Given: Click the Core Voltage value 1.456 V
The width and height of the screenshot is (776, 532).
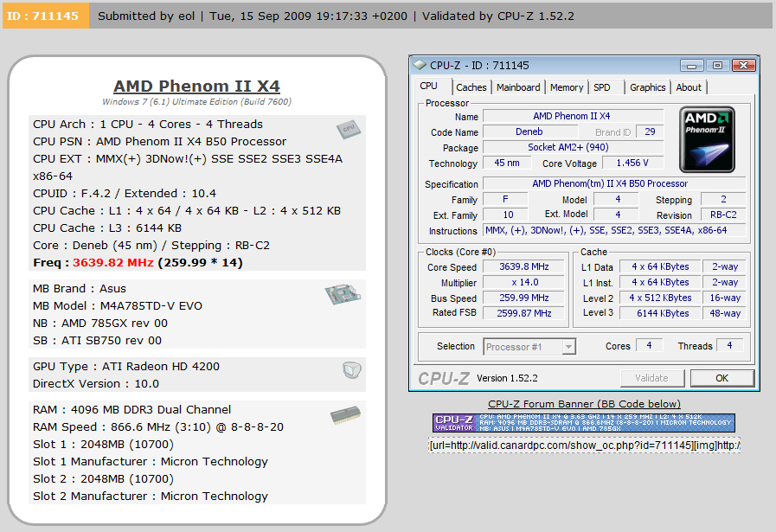Looking at the screenshot, I should tap(632, 163).
